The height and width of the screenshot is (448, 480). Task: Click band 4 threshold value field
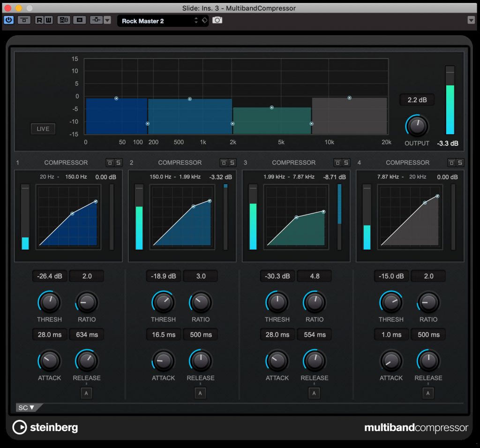tap(391, 276)
